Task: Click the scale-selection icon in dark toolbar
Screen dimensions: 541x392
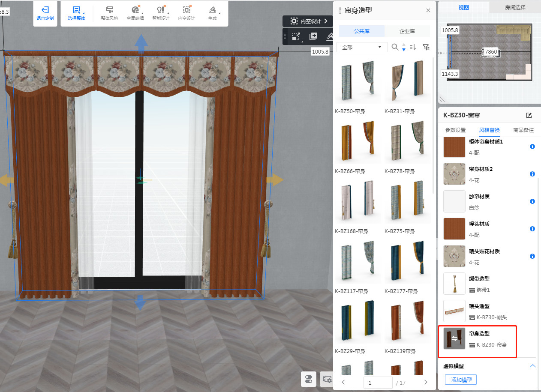Action: point(296,37)
